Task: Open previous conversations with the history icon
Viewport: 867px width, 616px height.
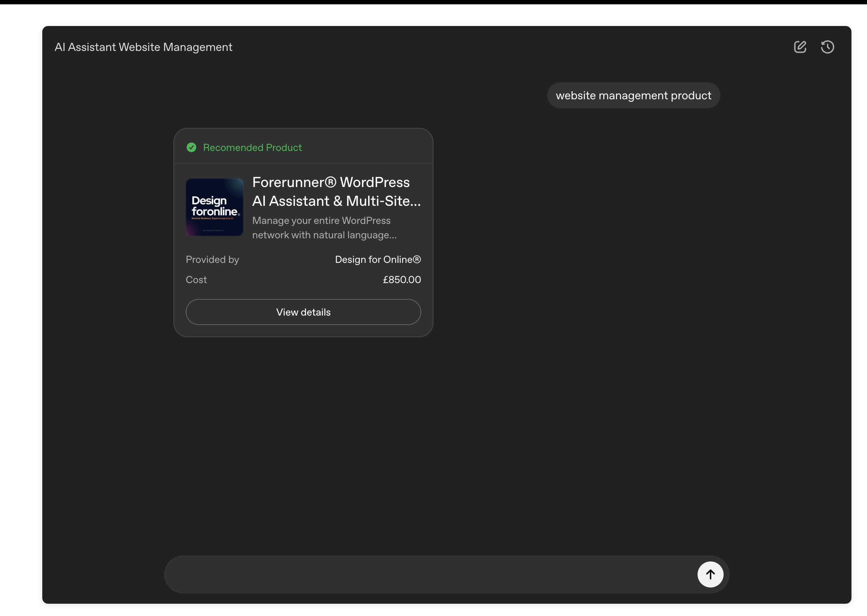Action: coord(827,47)
